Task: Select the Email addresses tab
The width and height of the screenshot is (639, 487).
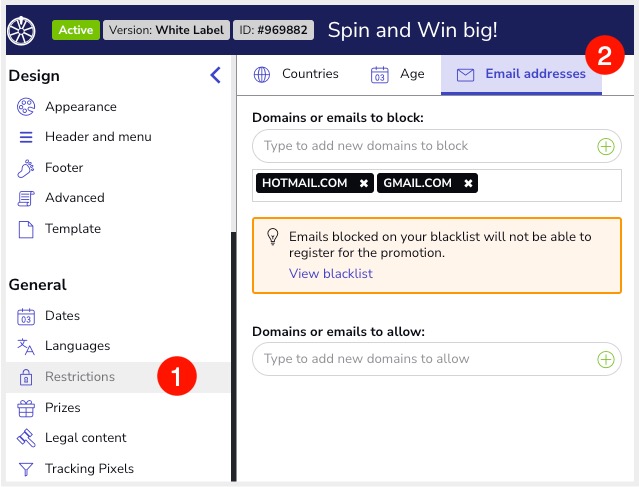Action: tap(522, 74)
